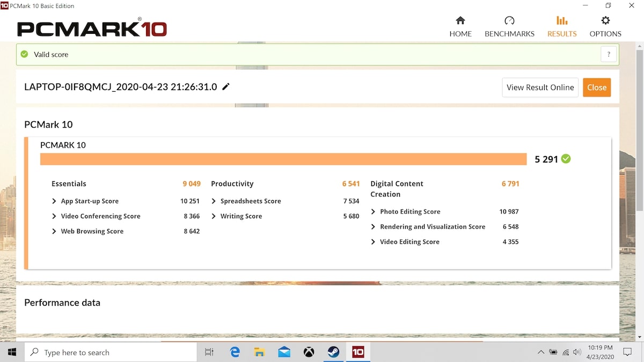This screenshot has width=644, height=362.
Task: Click the green check beside score 5 291
Action: click(x=566, y=159)
